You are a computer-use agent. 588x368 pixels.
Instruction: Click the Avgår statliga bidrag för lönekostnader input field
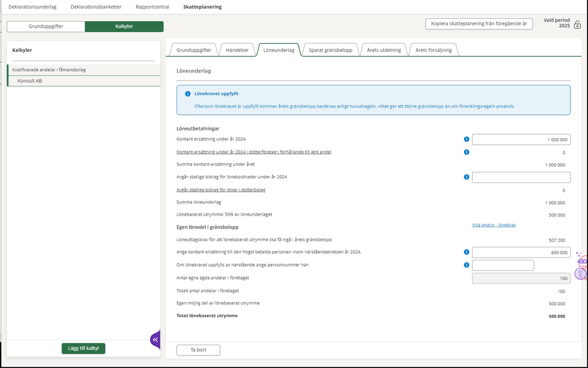(x=521, y=177)
